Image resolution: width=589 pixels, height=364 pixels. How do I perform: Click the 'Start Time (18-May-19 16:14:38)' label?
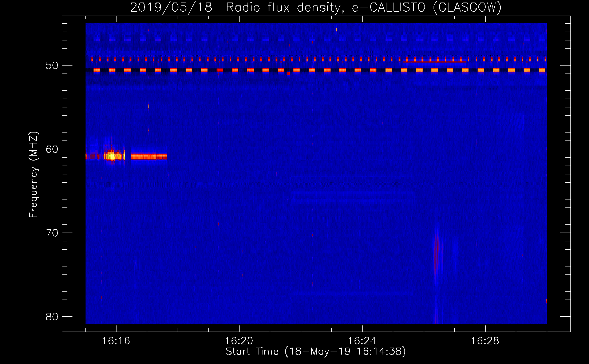pyautogui.click(x=316, y=352)
